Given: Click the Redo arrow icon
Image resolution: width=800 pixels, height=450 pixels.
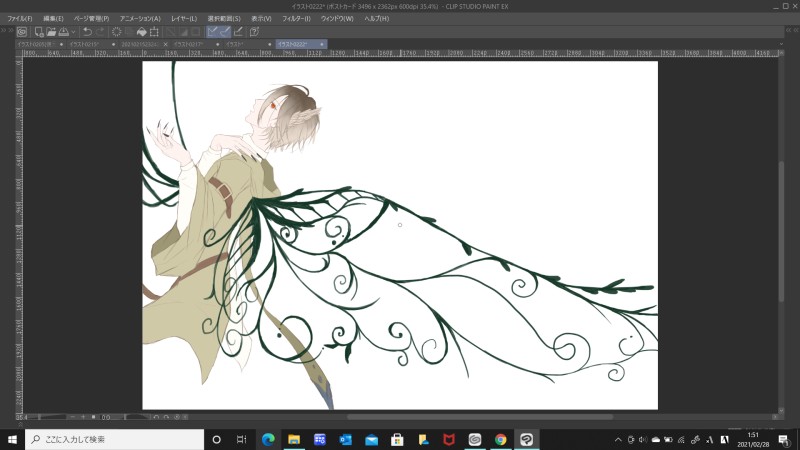Looking at the screenshot, I should pos(100,31).
